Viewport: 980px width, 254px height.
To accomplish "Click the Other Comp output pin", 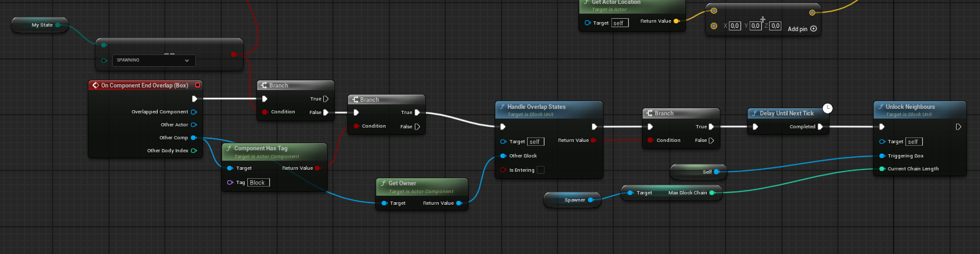I will pyautogui.click(x=193, y=138).
